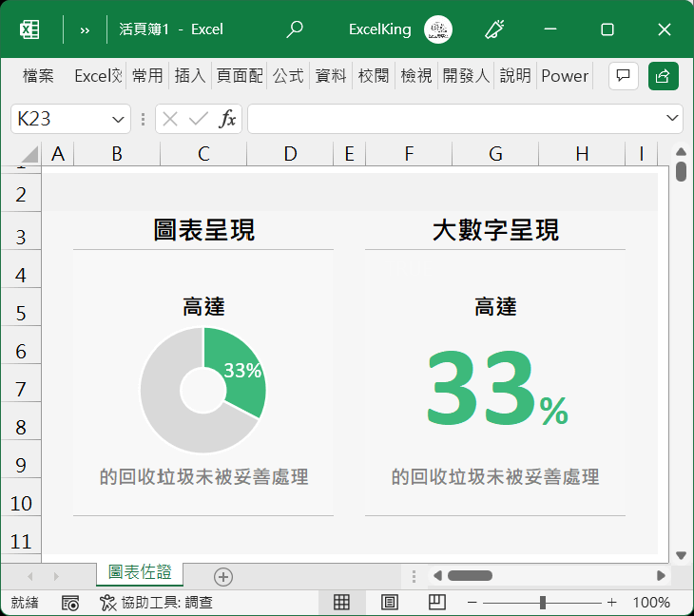Open the search magnifier in title bar
This screenshot has height=616, width=694.
[295, 29]
